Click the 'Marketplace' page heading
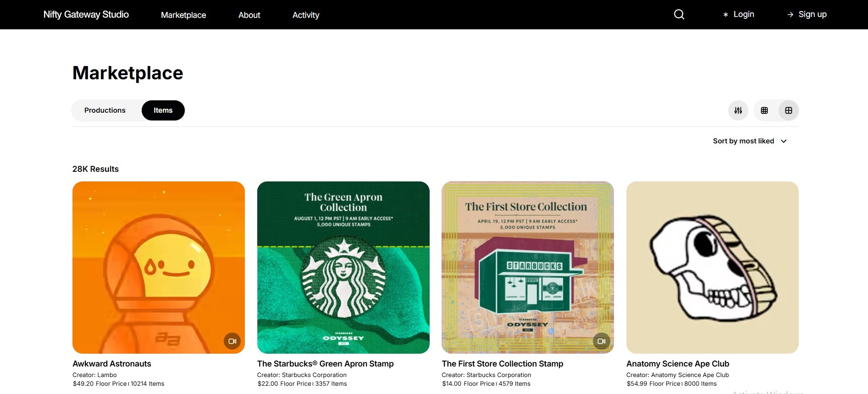868x394 pixels. click(x=128, y=73)
